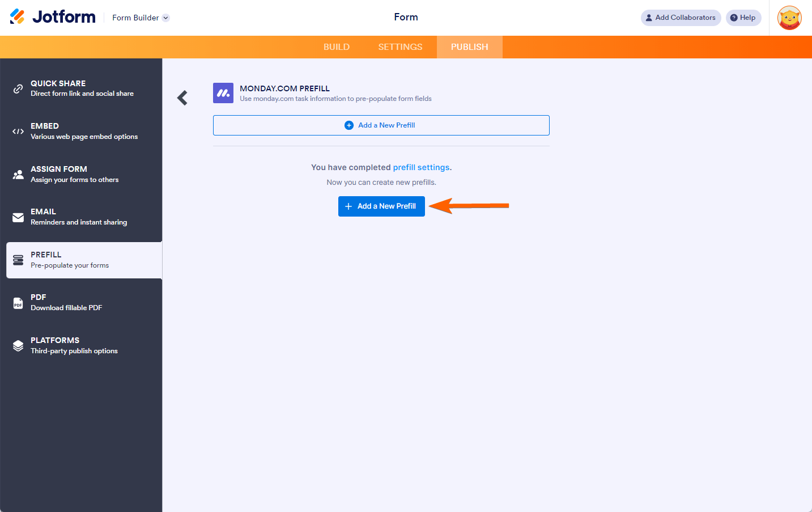
Task: Open the user avatar menu
Action: [789, 18]
